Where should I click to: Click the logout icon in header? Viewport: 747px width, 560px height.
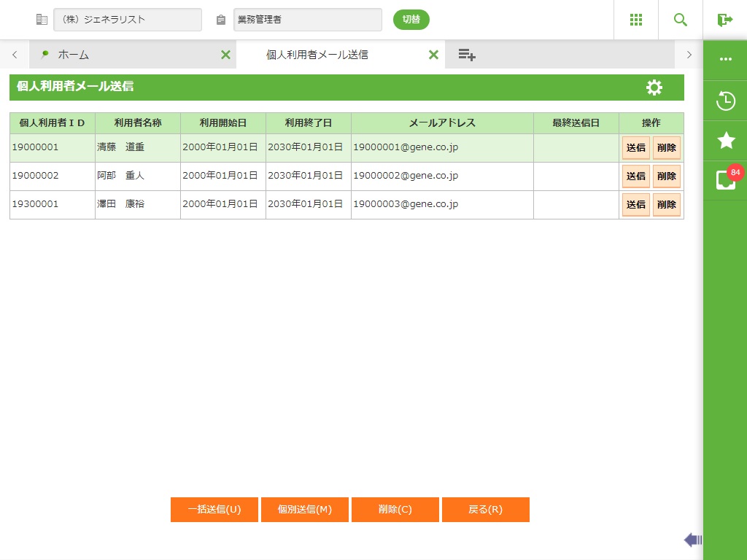coord(724,20)
